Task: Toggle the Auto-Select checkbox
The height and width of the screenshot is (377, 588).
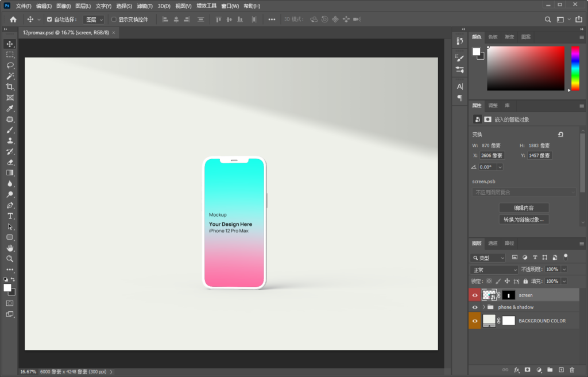Action: coord(49,20)
